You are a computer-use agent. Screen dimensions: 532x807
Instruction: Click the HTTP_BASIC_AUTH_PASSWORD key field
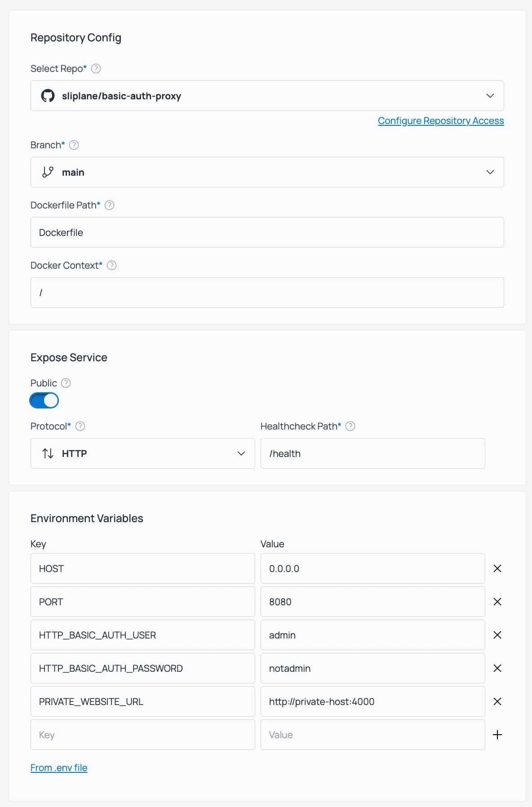pyautogui.click(x=143, y=668)
